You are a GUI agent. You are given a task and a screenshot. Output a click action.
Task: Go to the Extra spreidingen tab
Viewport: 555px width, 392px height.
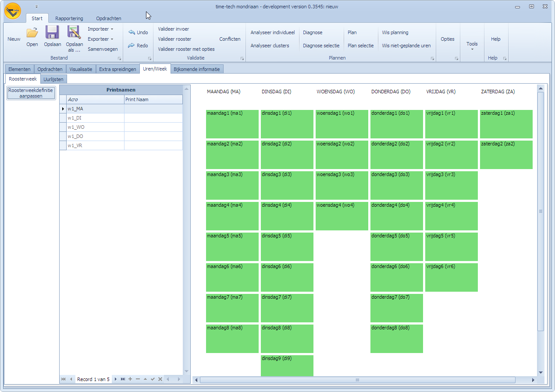click(x=117, y=69)
